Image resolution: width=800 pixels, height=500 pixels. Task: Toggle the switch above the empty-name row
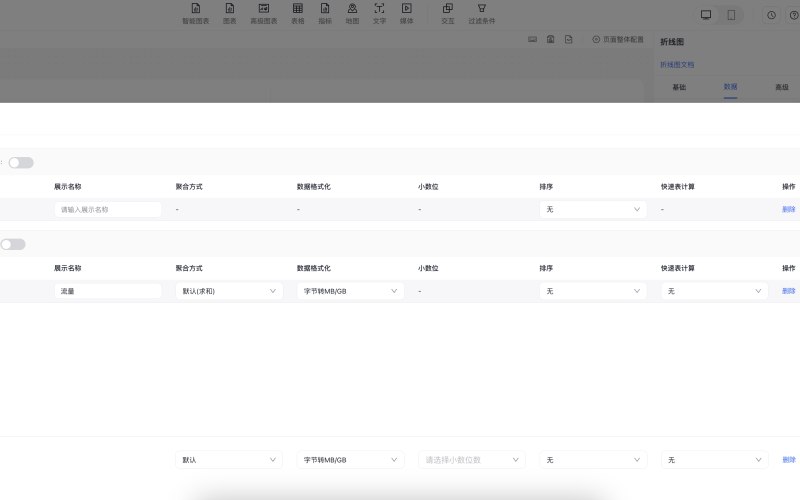point(21,163)
